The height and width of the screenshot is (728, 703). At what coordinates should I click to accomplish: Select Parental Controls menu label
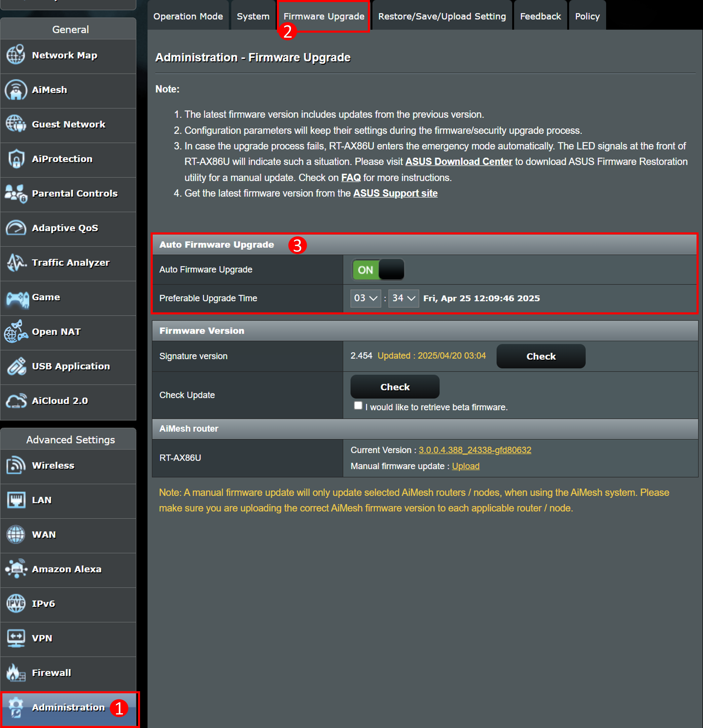click(75, 193)
